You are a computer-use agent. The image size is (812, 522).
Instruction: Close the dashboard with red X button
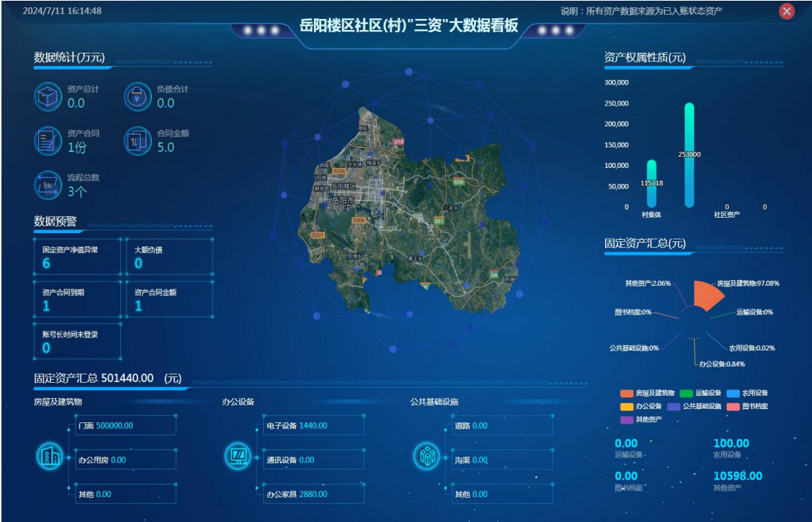pos(786,11)
